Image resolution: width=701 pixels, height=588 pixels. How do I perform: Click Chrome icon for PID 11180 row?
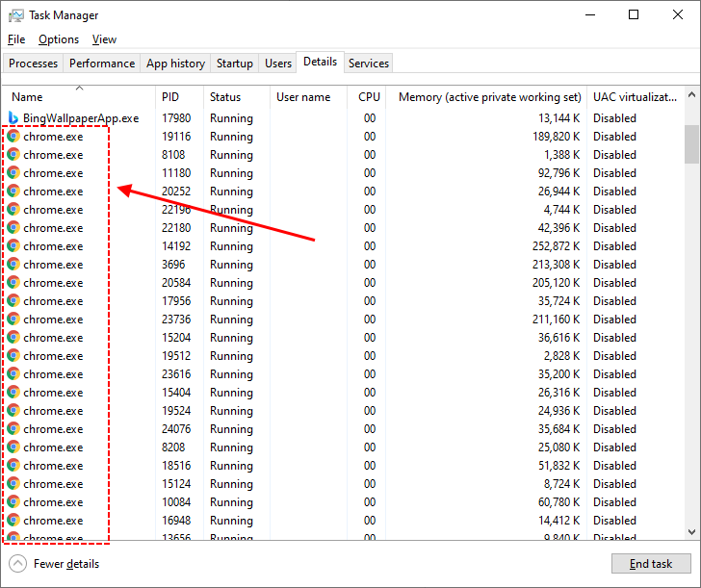13,173
